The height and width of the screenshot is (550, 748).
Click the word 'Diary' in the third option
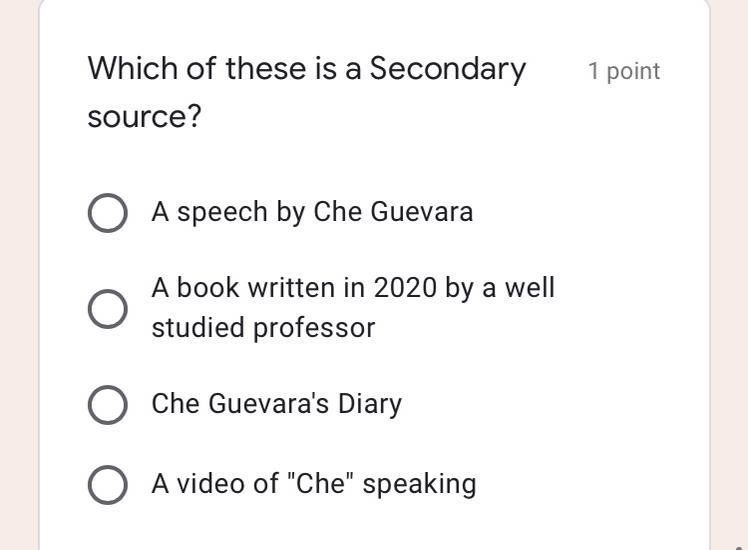pos(370,404)
